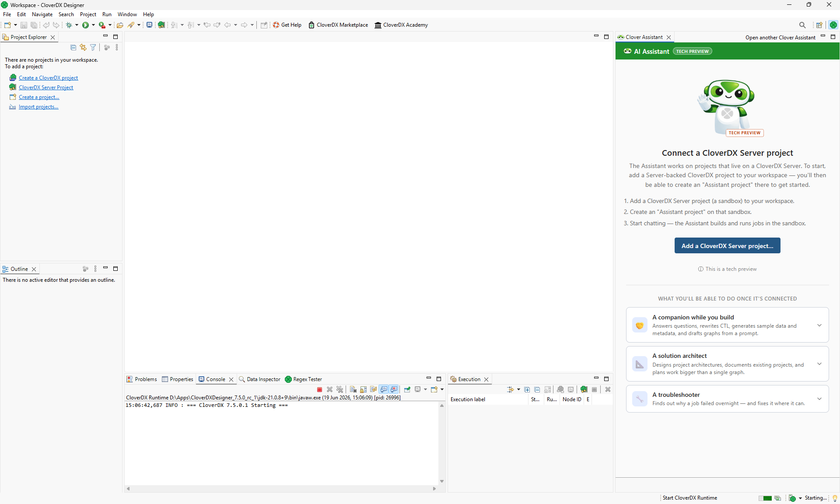Expand the "A solution architect" card
The image size is (840, 504).
click(819, 364)
